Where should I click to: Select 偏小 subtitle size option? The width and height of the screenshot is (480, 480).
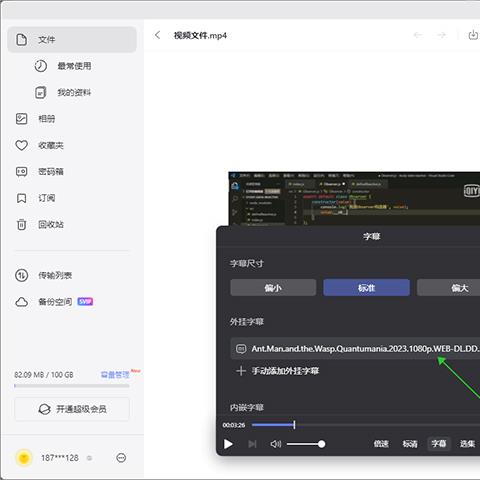[x=273, y=288]
